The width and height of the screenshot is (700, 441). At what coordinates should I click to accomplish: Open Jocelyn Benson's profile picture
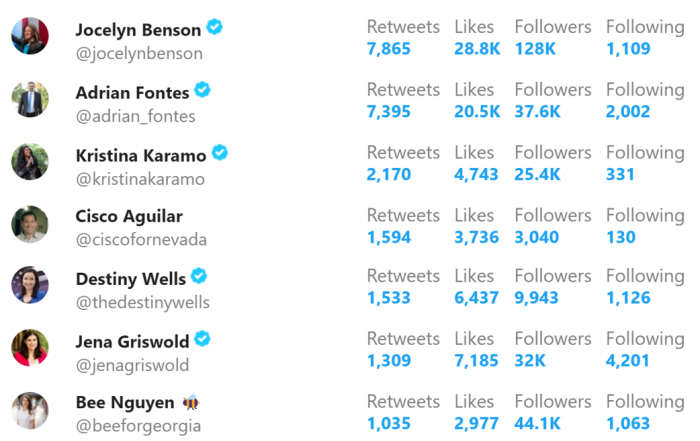point(30,36)
